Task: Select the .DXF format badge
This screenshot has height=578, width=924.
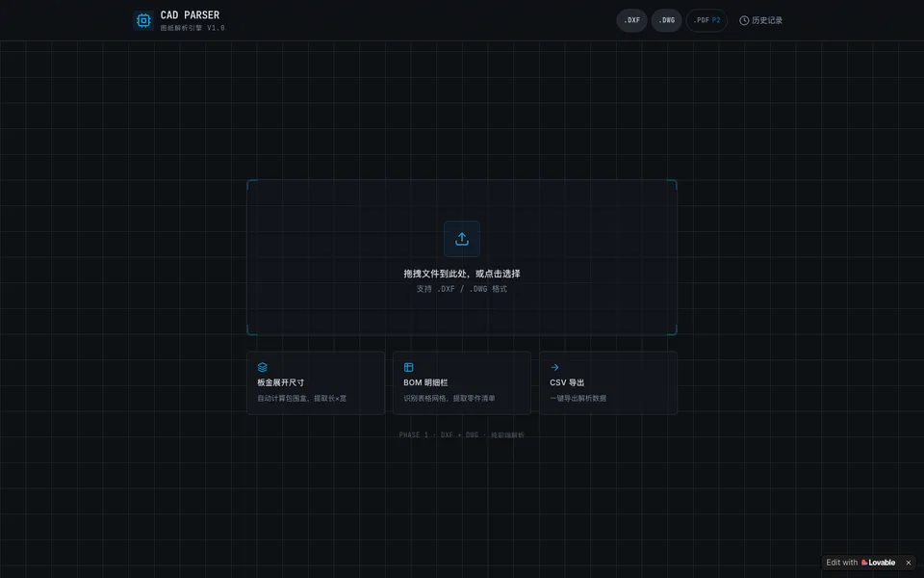Action: pos(631,20)
